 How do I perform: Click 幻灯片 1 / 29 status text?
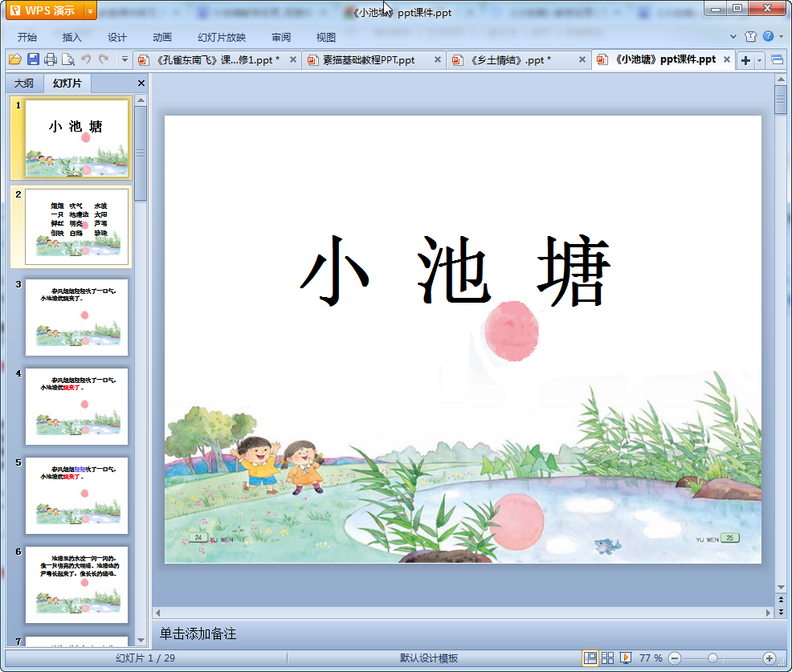145,658
